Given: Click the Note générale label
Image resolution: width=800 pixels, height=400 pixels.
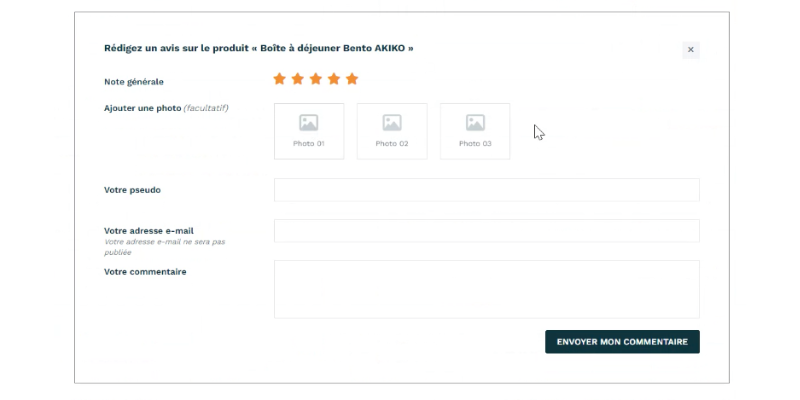Looking at the screenshot, I should pyautogui.click(x=134, y=82).
